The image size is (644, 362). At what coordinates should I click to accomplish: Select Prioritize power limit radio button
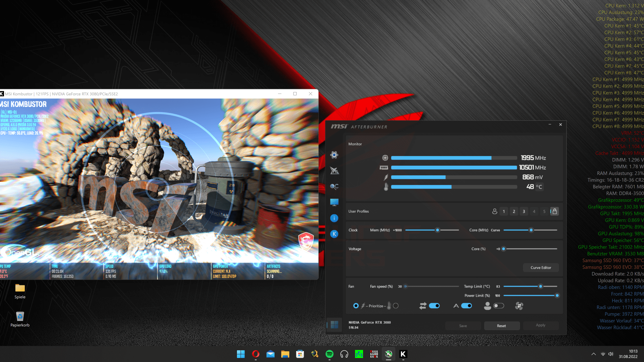pos(356,306)
